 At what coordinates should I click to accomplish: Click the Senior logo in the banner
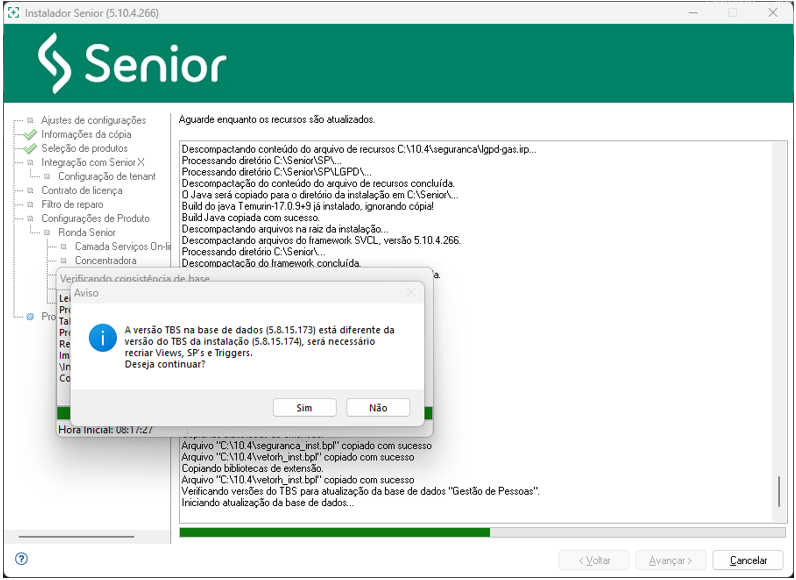(x=132, y=63)
